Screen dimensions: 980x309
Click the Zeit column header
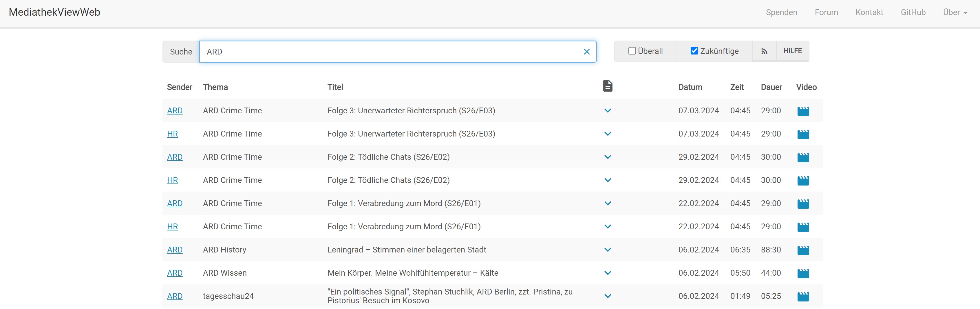(x=737, y=87)
